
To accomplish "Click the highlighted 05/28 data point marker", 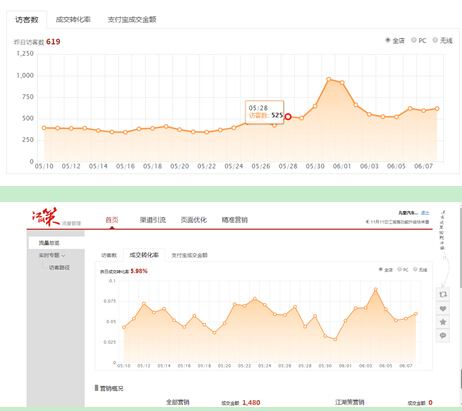I will 288,117.
